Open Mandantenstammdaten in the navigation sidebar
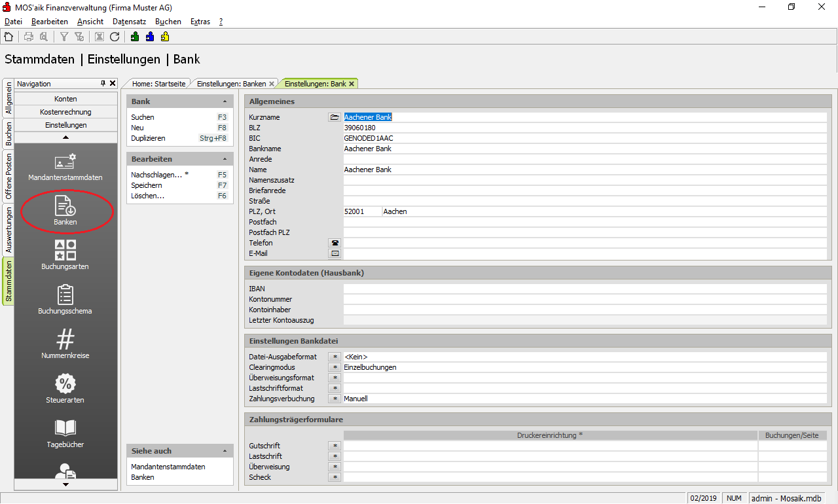 point(65,167)
